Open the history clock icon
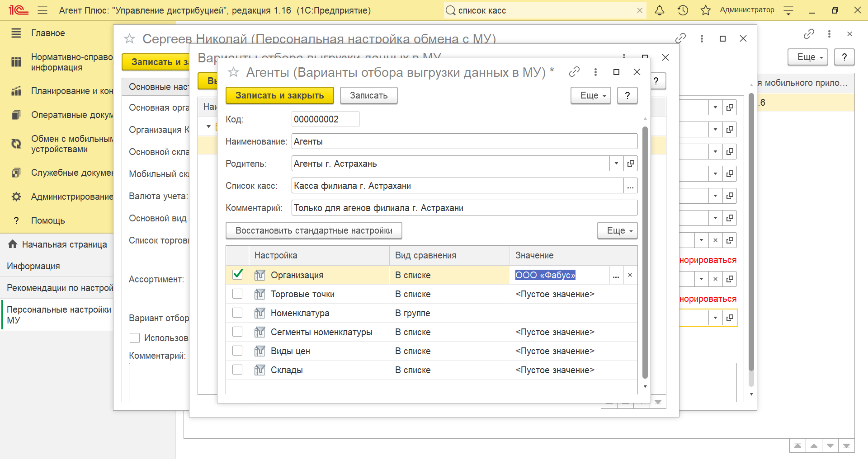The image size is (868, 459). click(683, 10)
